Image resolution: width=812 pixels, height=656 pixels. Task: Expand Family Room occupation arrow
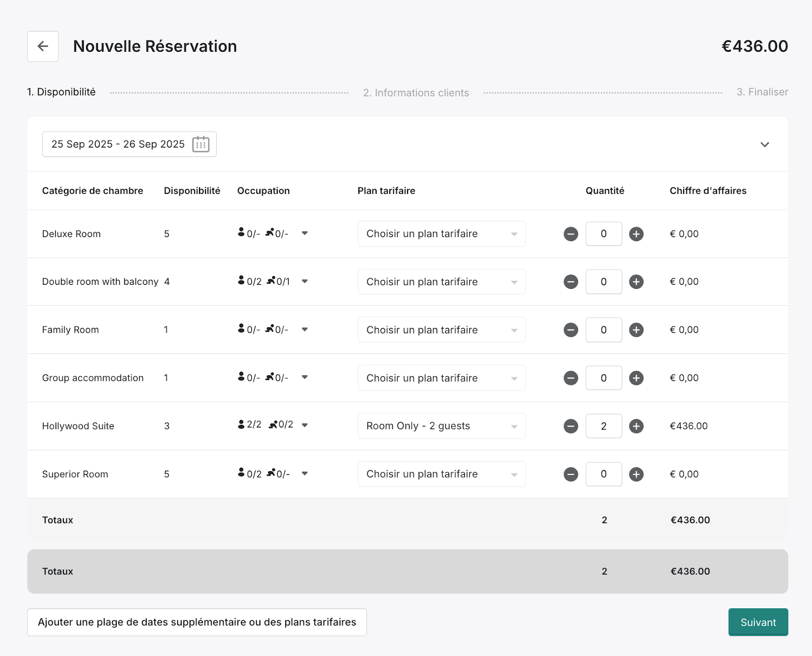(304, 330)
